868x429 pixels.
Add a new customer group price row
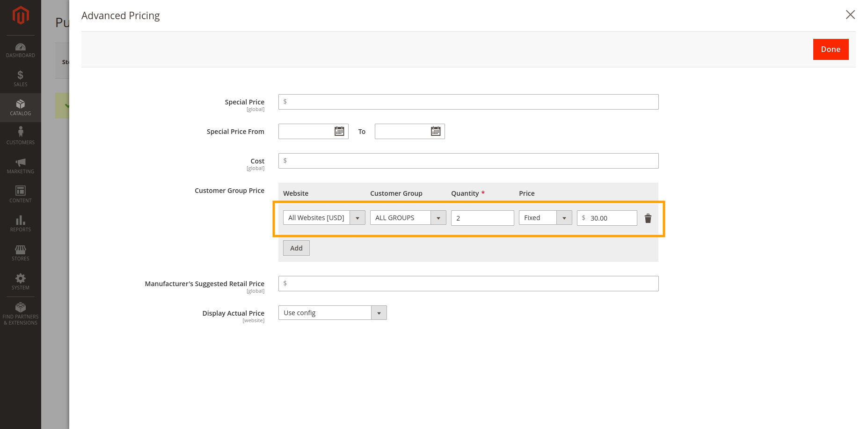tap(296, 248)
